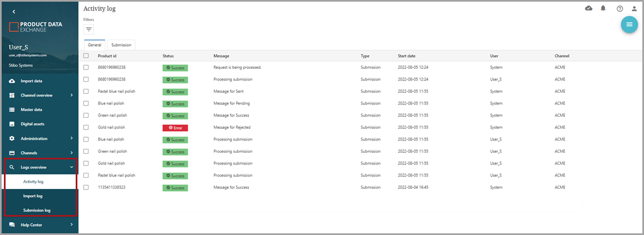Click the filter list icon under Filters
644x235 pixels.
click(x=89, y=29)
